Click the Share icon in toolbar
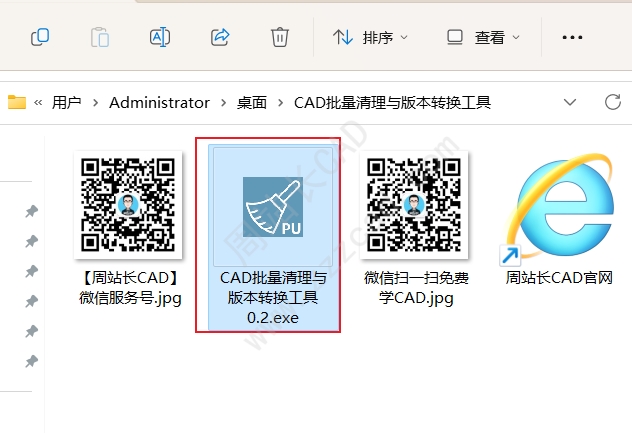 [x=220, y=37]
